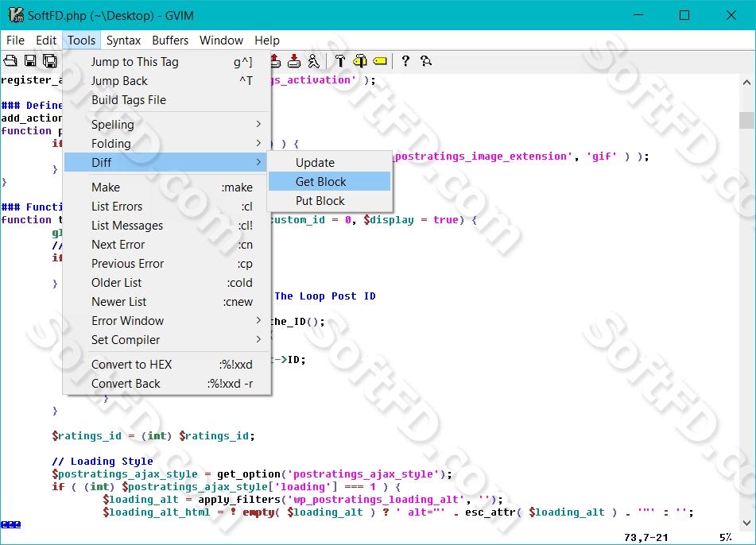Click the 'gif' string in the code
The height and width of the screenshot is (545, 756).
click(602, 157)
